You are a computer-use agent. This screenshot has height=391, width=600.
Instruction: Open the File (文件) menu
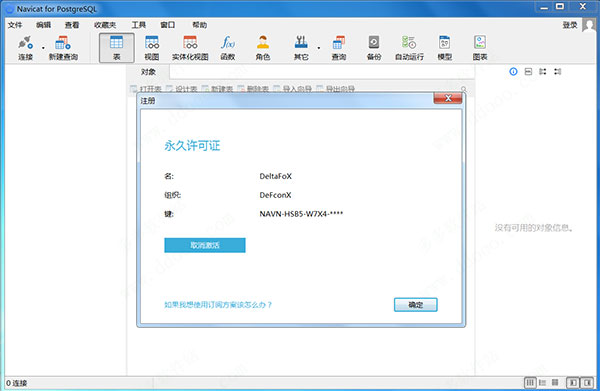(x=15, y=25)
